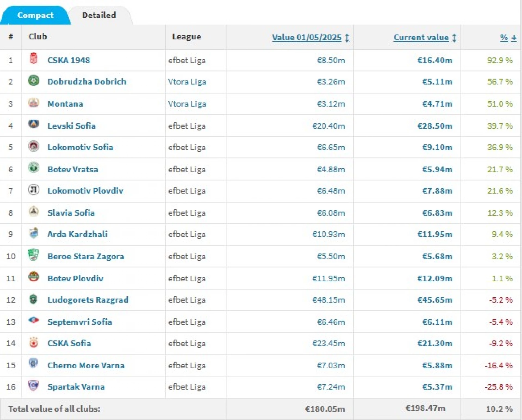Image resolution: width=522 pixels, height=420 pixels.
Task: Switch to the Detailed tab
Action: pyautogui.click(x=99, y=15)
